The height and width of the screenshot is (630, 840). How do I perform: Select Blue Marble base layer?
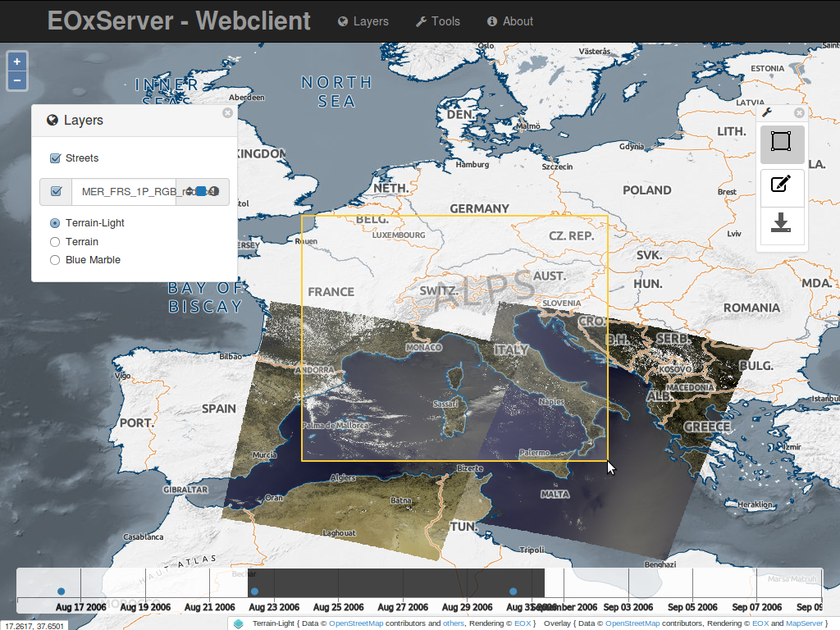point(55,260)
